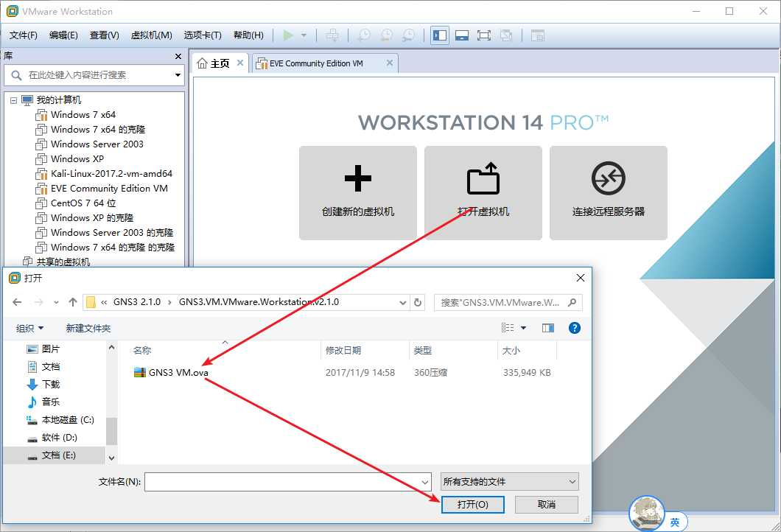Click the 打开(O) button
The width and height of the screenshot is (781, 532).
pos(473,505)
